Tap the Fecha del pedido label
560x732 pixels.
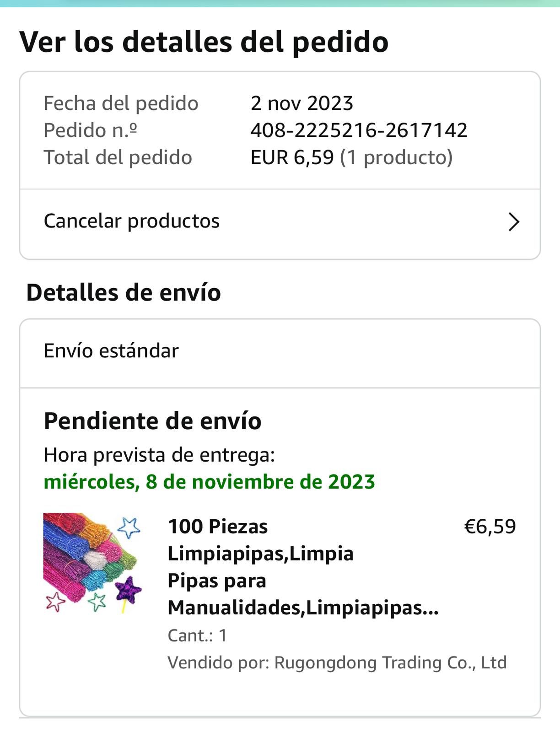(121, 103)
